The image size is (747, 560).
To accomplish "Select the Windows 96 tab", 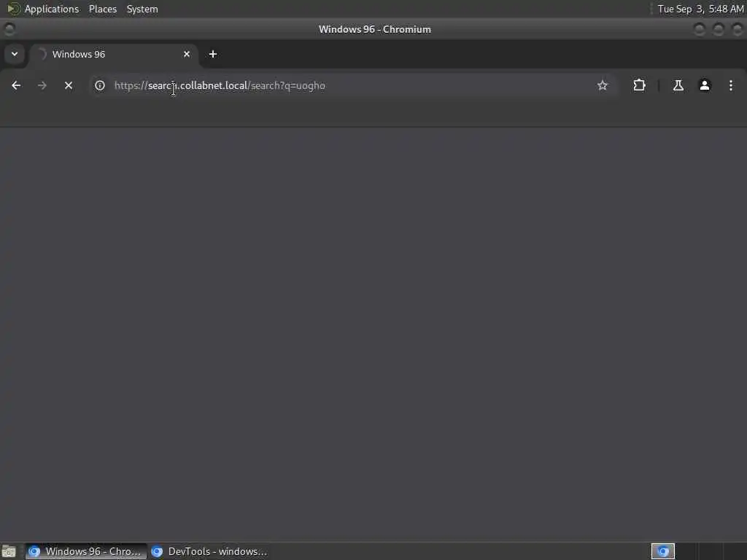I will tap(114, 54).
